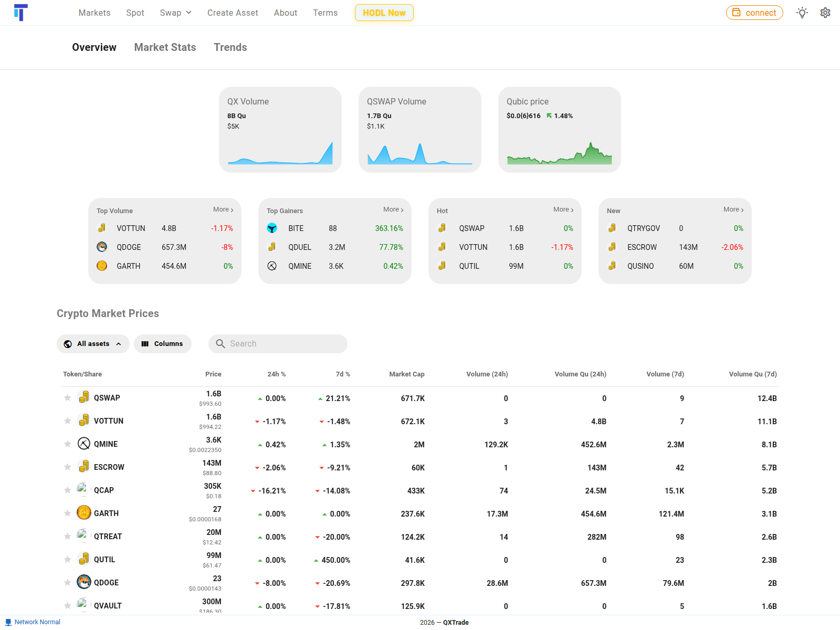Expand the Swap dropdown menu

(176, 13)
